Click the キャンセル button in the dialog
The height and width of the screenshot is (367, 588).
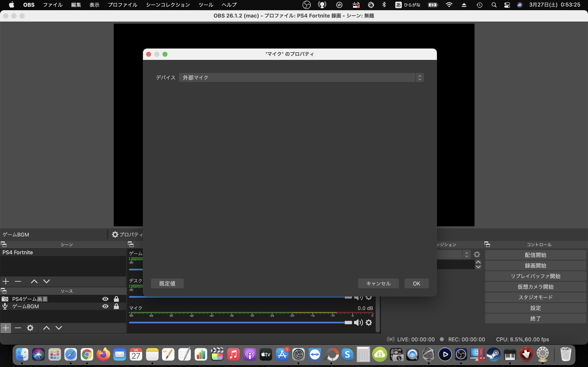(x=378, y=283)
